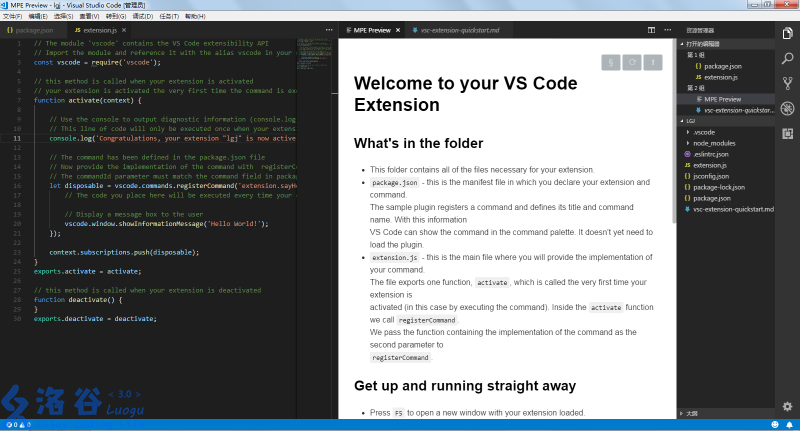Open .eslintrc.json in file tree
The width and height of the screenshot is (800, 431).
[x=726, y=154]
